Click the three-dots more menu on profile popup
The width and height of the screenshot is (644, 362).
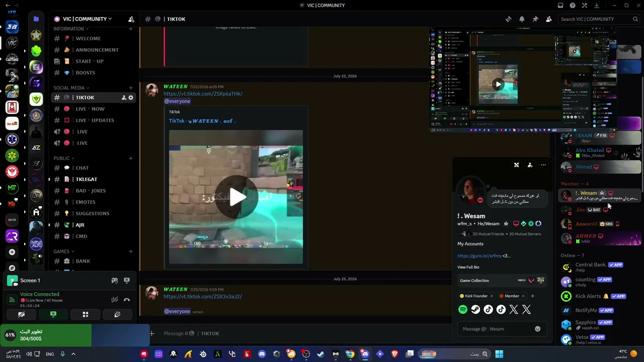543,165
